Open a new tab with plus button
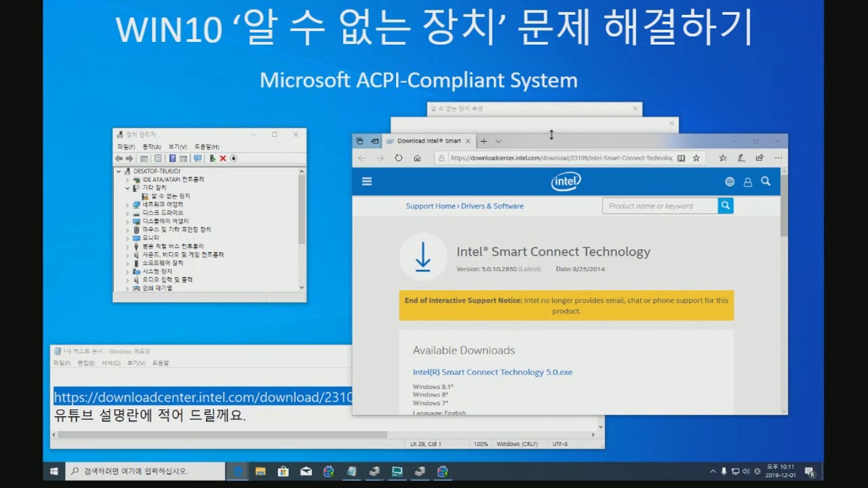This screenshot has height=488, width=868. (484, 141)
